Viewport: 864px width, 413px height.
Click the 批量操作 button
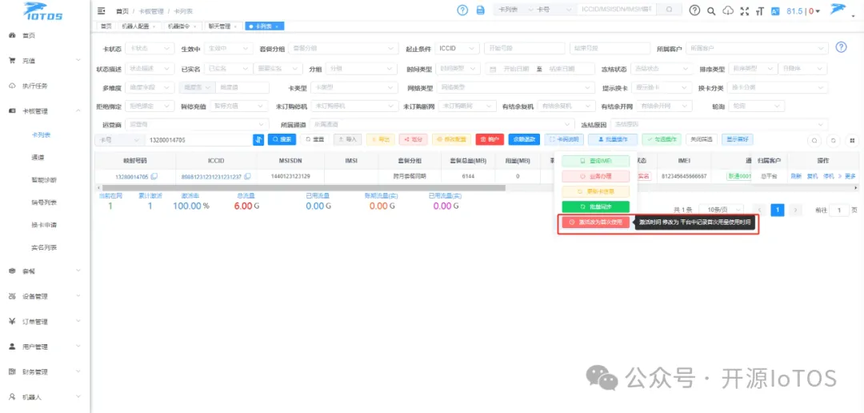coord(613,140)
